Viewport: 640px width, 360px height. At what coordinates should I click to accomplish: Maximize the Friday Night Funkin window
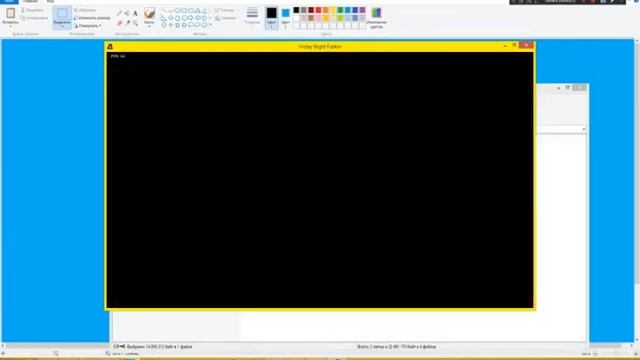[x=514, y=46]
